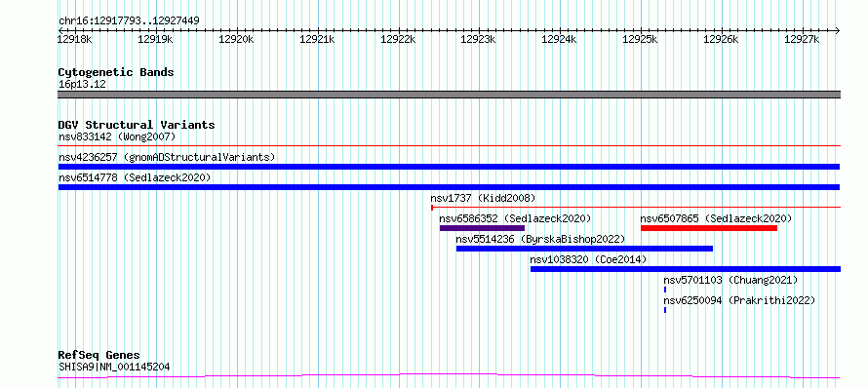The width and height of the screenshot is (868, 388).
Task: Click nsv5514236 (ByrskaBishop2022) label
Action: click(541, 239)
